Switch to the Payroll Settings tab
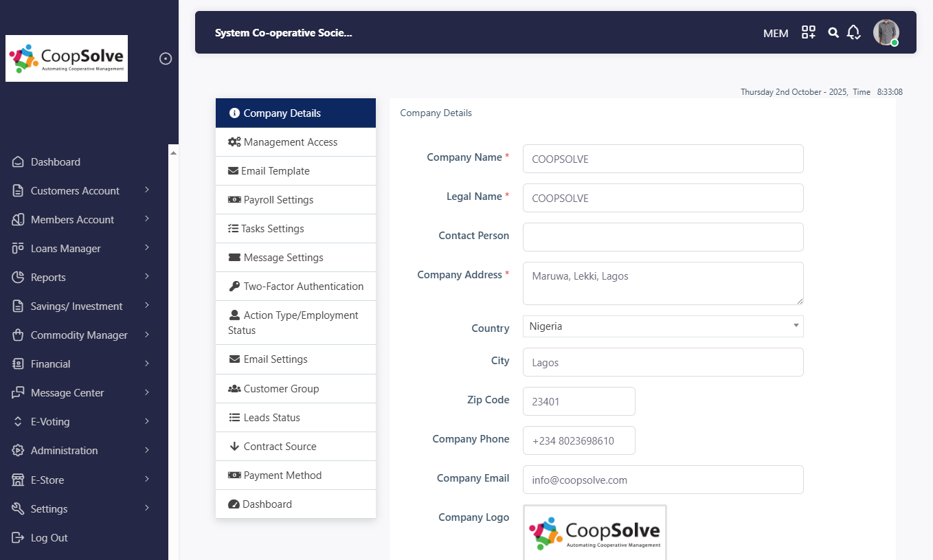 (278, 200)
